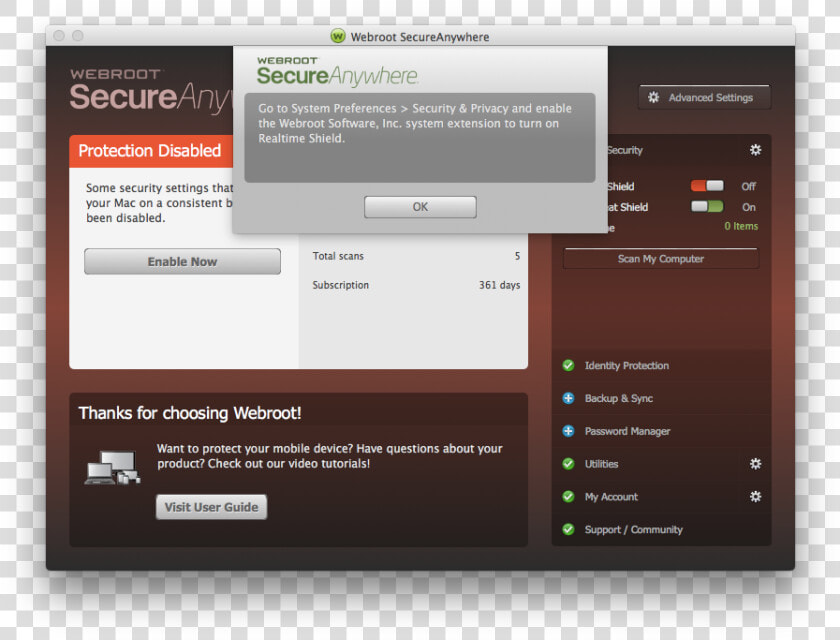This screenshot has width=840, height=640.
Task: Open My Account gear settings
Action: 755,496
